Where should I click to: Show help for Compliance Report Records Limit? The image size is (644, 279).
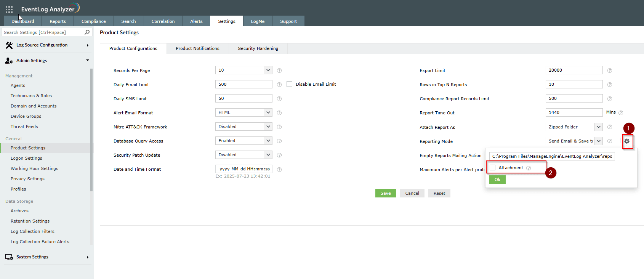point(610,99)
